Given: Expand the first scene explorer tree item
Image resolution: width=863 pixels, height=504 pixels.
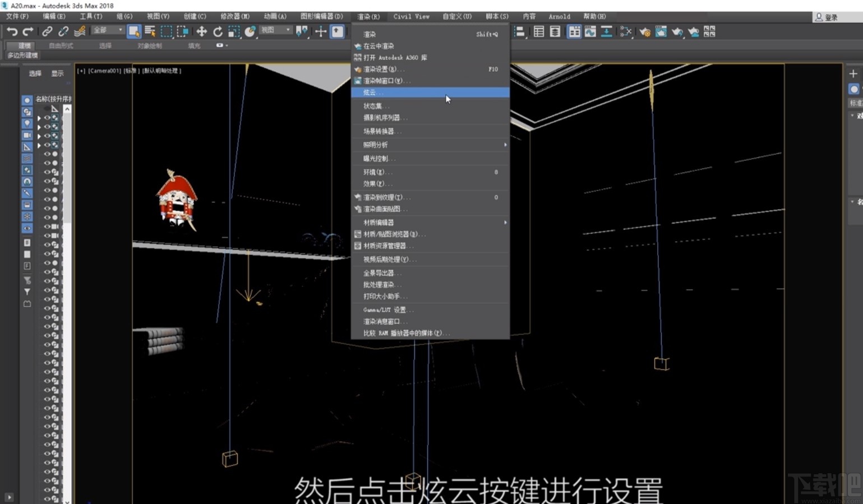Looking at the screenshot, I should (x=39, y=118).
